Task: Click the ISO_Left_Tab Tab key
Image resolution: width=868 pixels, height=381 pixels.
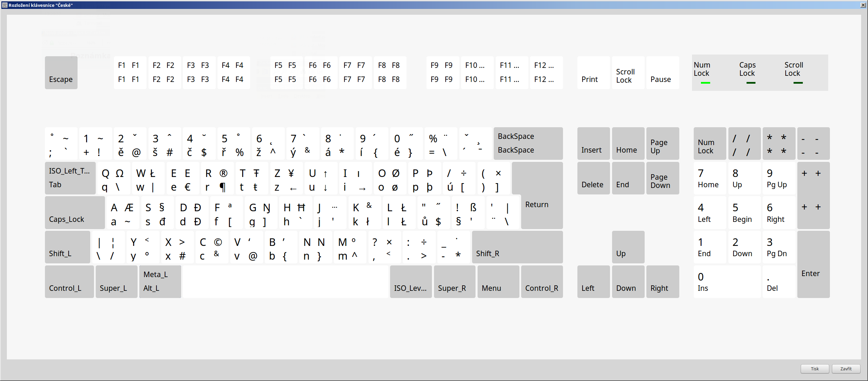Action: [x=70, y=178]
